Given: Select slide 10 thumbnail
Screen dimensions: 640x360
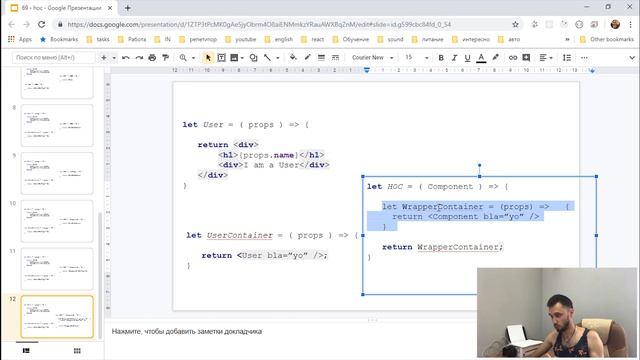Looking at the screenshot, I should coord(57,221).
